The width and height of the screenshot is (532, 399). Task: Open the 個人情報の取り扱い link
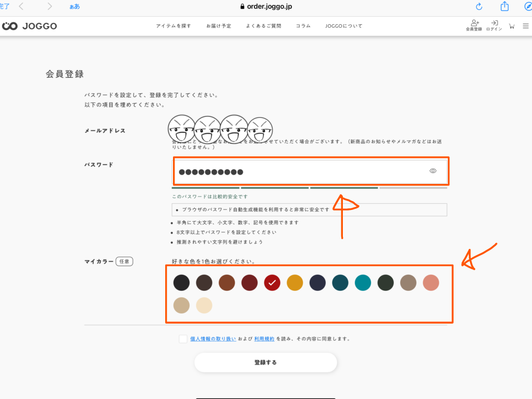coord(213,339)
